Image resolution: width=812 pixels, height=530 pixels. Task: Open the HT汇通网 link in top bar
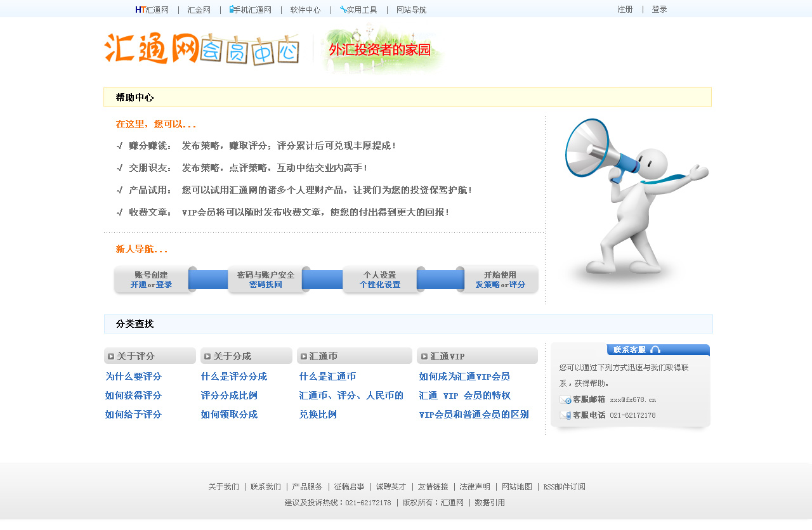pyautogui.click(x=152, y=10)
